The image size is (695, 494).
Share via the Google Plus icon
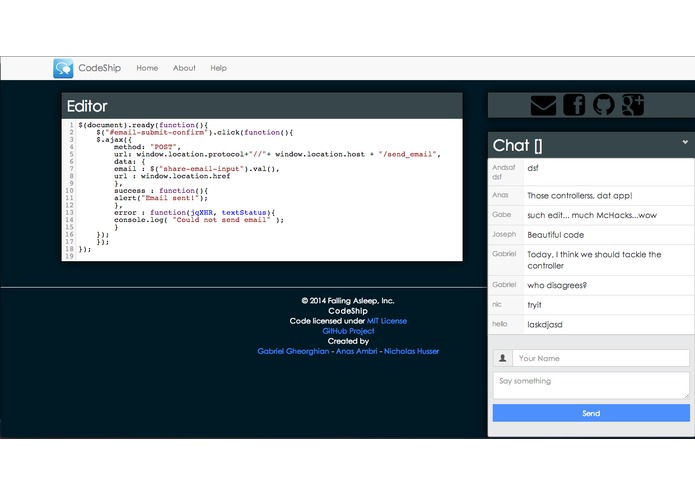633,105
